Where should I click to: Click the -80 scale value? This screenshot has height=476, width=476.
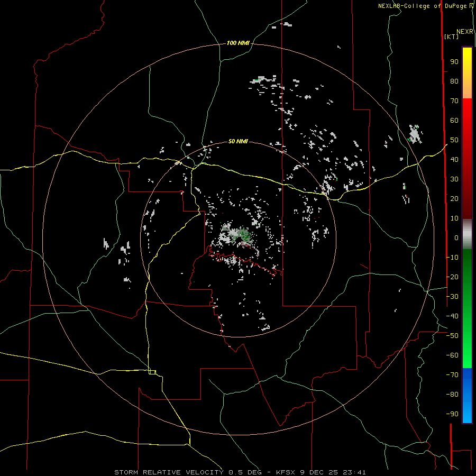coord(452,395)
